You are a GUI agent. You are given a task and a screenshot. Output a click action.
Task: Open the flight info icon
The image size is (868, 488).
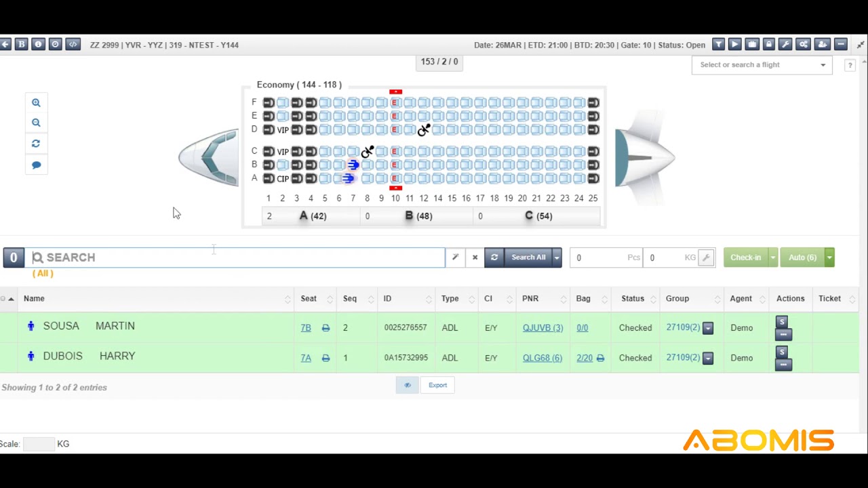[x=38, y=45]
